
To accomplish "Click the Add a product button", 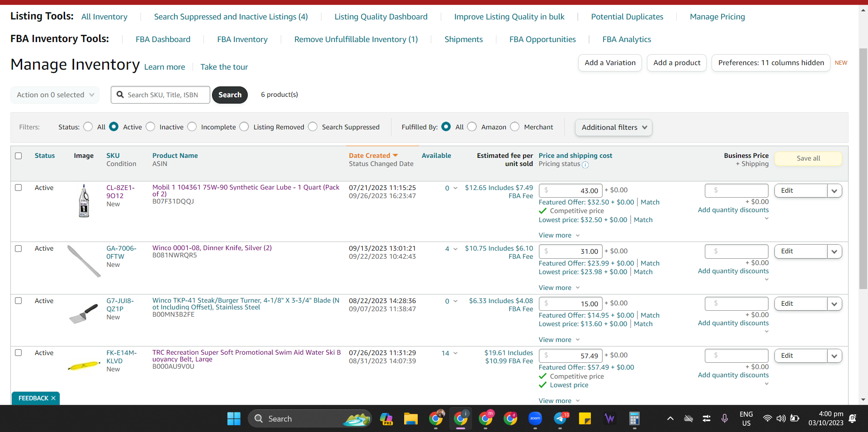I will (677, 63).
